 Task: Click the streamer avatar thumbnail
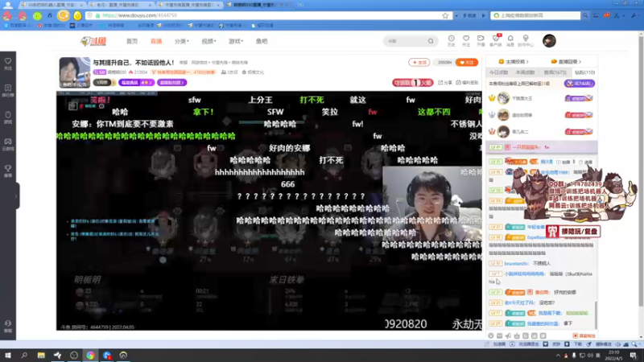(74, 72)
